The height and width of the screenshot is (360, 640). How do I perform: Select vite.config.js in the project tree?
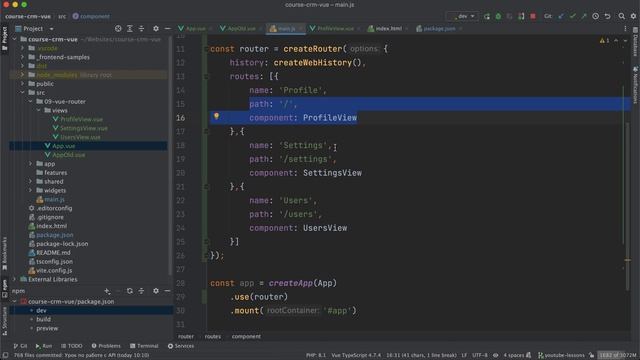pos(54,270)
